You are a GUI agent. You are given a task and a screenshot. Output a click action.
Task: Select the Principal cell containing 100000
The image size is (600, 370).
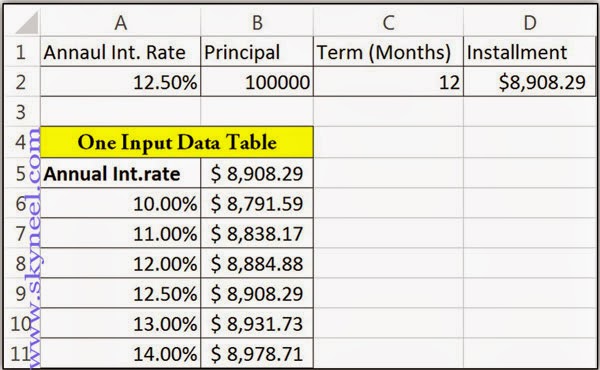[257, 82]
